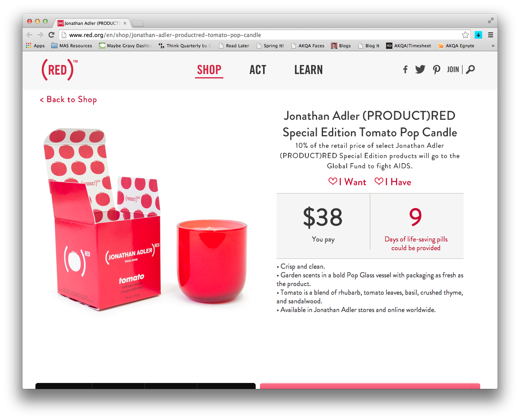Close the Jonathan Adler browser tab

125,23
